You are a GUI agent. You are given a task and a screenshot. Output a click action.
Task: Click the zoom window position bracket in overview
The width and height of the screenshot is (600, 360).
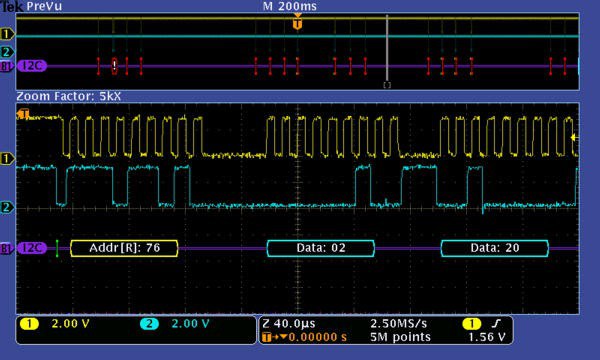click(387, 86)
